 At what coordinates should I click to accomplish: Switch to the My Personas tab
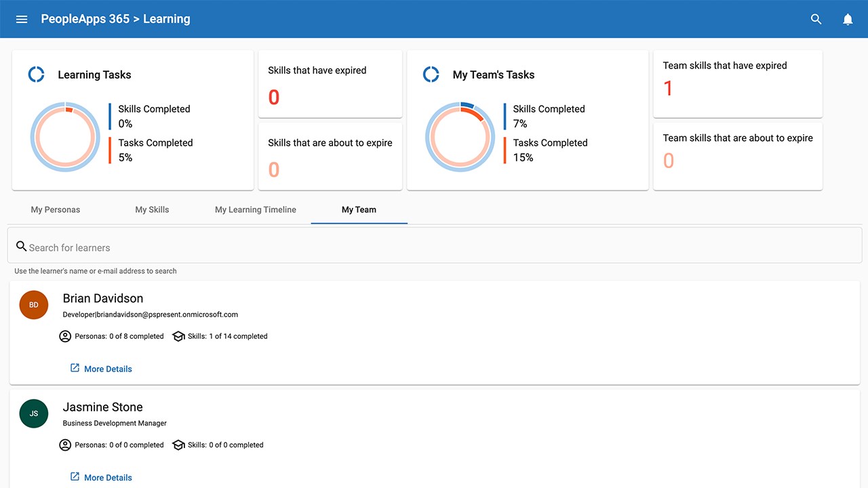(x=56, y=209)
